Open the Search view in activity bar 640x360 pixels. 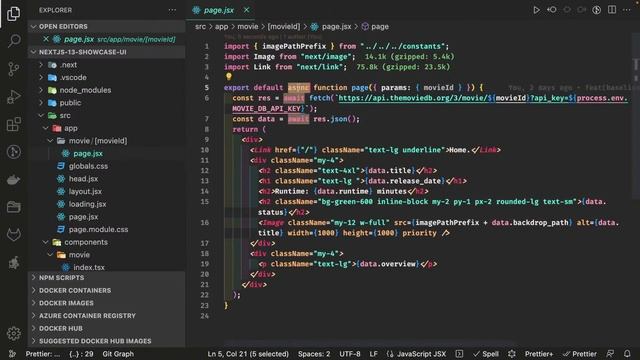pos(13,41)
